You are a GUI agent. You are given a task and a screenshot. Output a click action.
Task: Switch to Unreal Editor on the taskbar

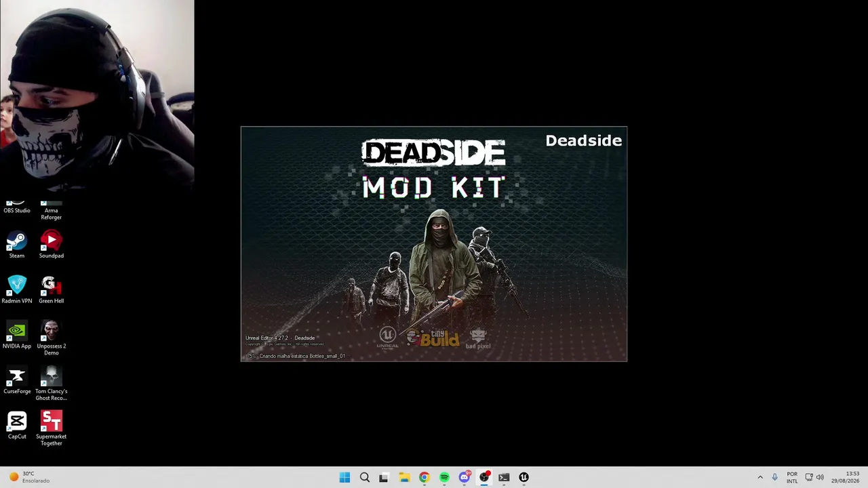tap(524, 477)
